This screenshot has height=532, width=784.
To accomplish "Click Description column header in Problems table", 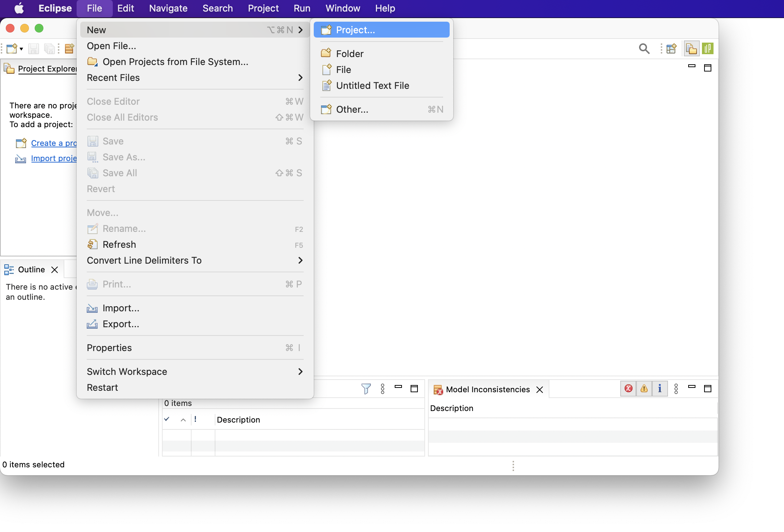I will pos(239,420).
